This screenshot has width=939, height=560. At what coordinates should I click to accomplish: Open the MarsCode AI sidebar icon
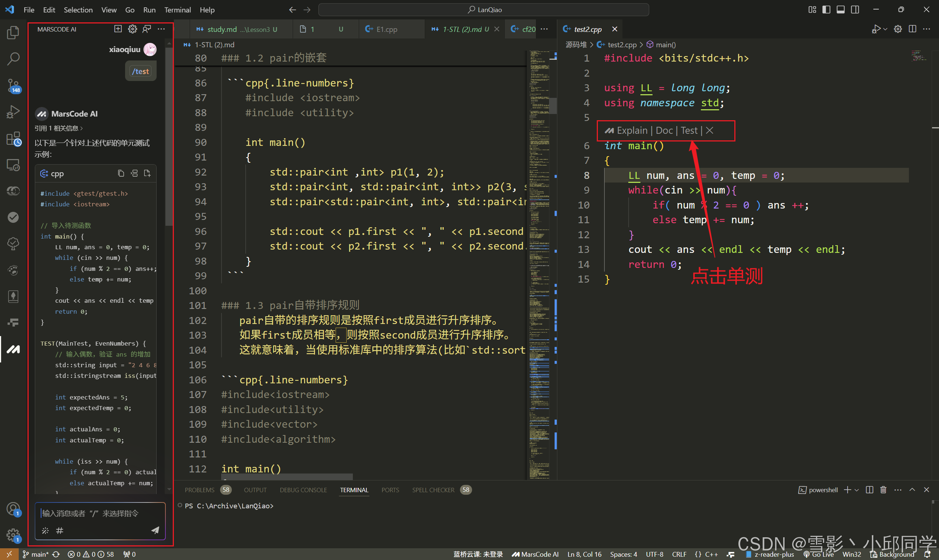coord(13,349)
